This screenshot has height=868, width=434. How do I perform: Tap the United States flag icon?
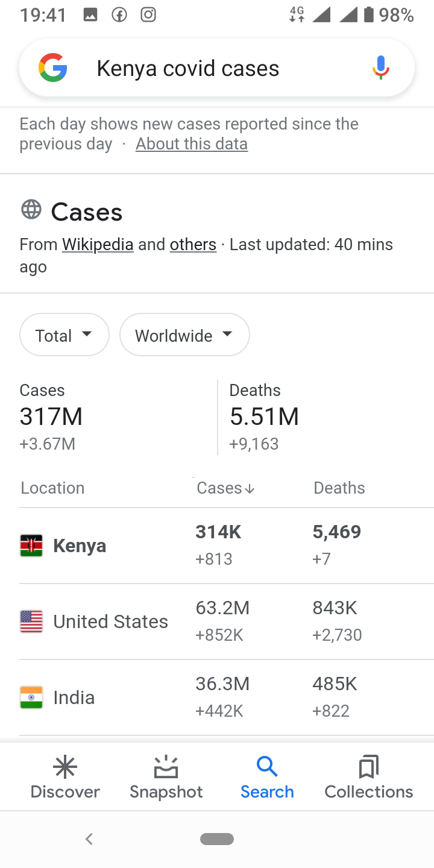(x=31, y=621)
